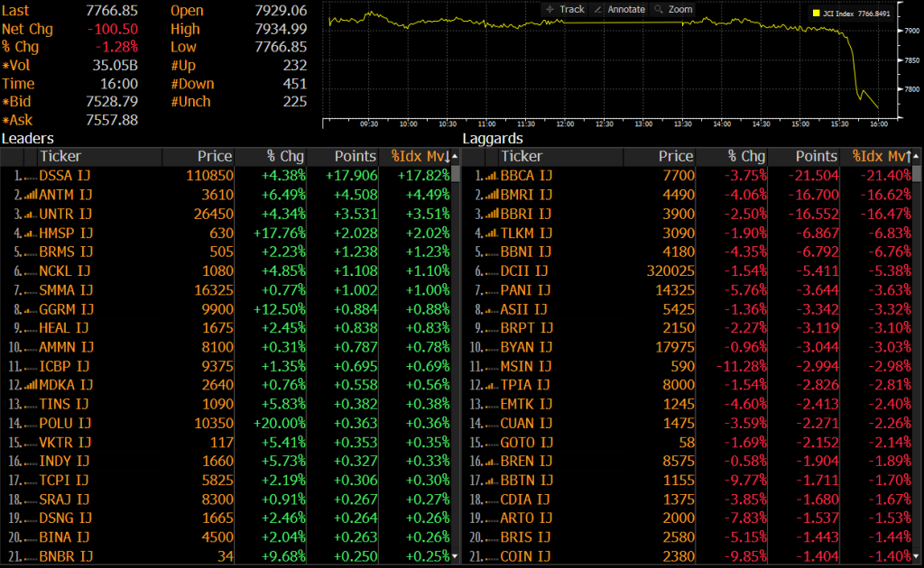Click the volume bars icon beside TLKM IJ
This screenshot has width=924, height=568.
(x=492, y=234)
